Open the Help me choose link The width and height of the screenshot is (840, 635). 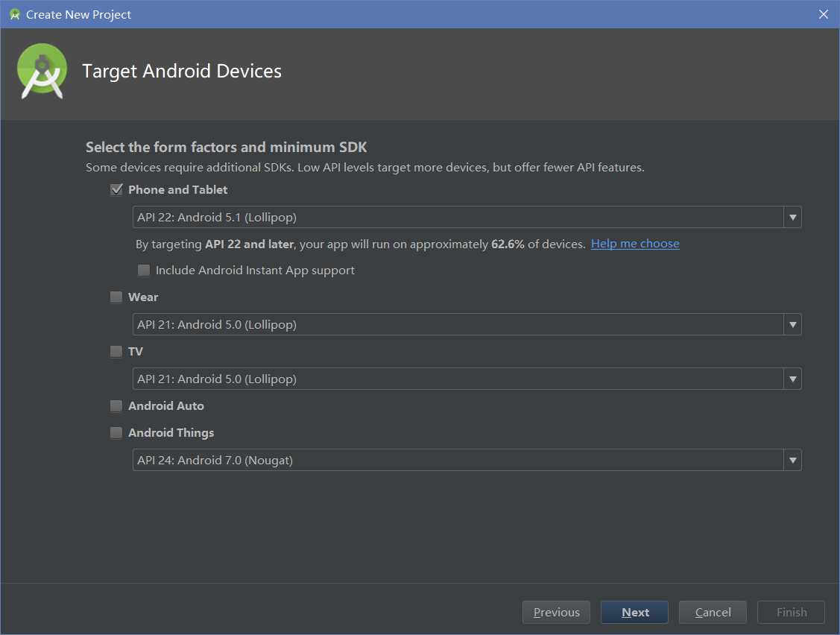pos(635,244)
